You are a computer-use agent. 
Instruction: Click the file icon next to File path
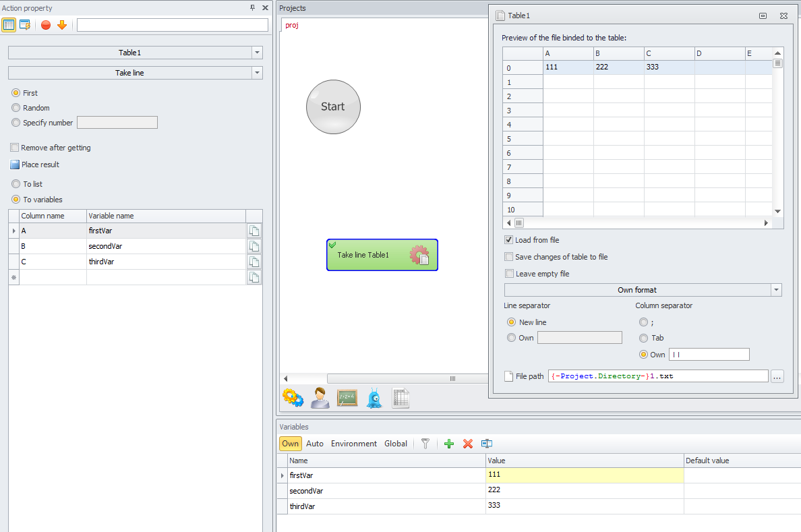[x=509, y=376]
